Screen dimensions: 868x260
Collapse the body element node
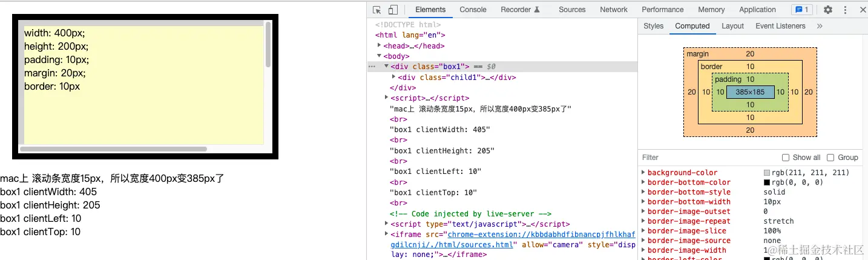click(x=380, y=56)
